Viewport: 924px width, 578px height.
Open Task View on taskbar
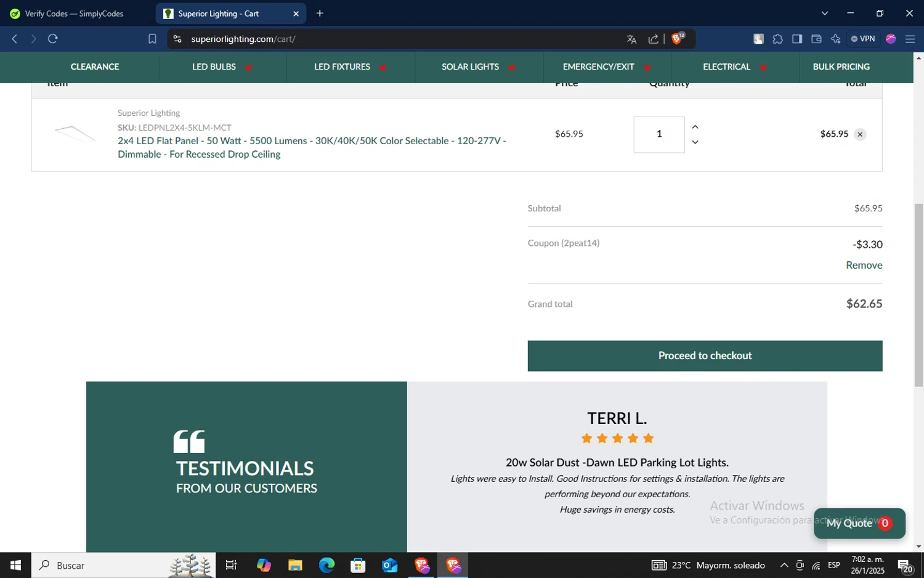231,565
